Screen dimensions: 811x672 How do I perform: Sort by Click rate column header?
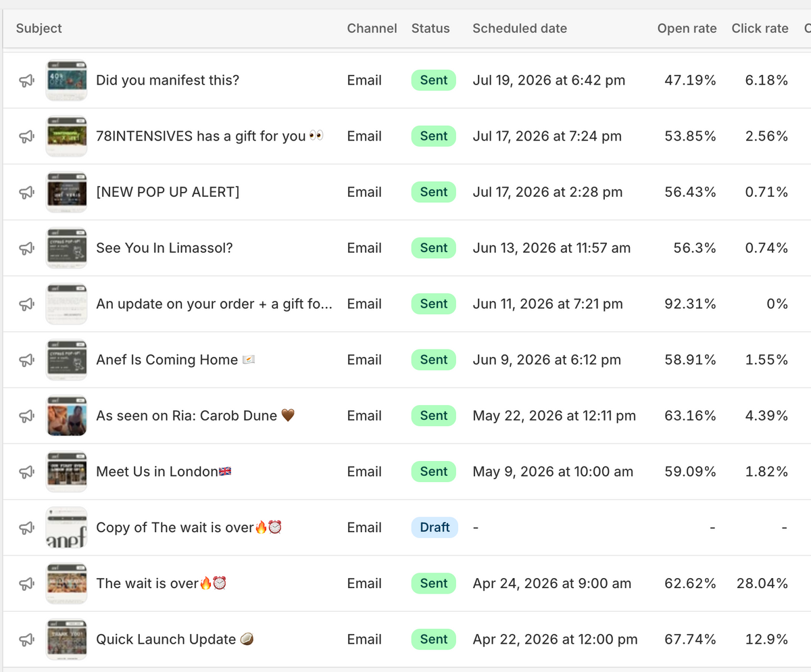(x=760, y=28)
